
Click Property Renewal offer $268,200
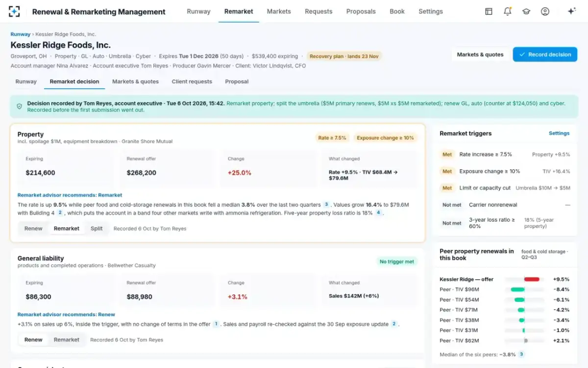141,173
